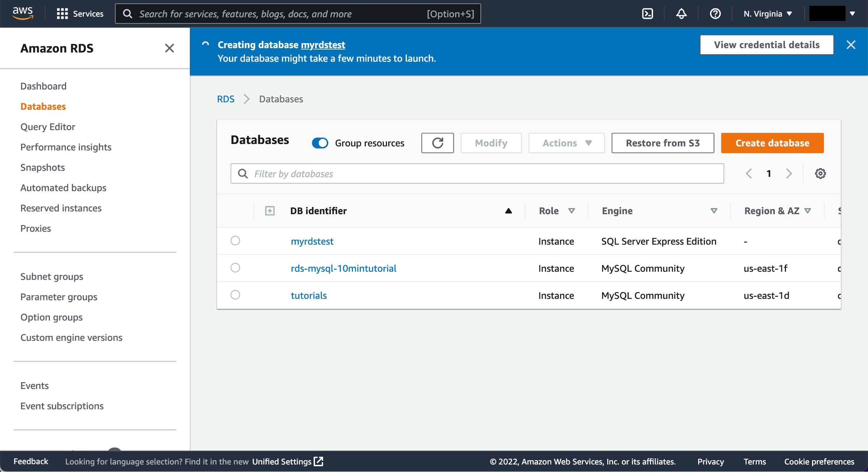
Task: Open Cookie preferences
Action: click(x=819, y=462)
